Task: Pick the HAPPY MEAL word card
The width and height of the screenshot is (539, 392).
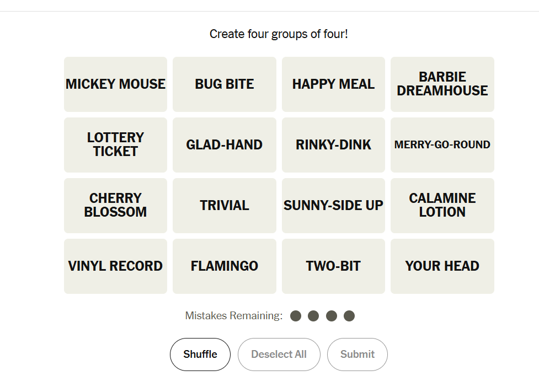Action: pyautogui.click(x=333, y=84)
